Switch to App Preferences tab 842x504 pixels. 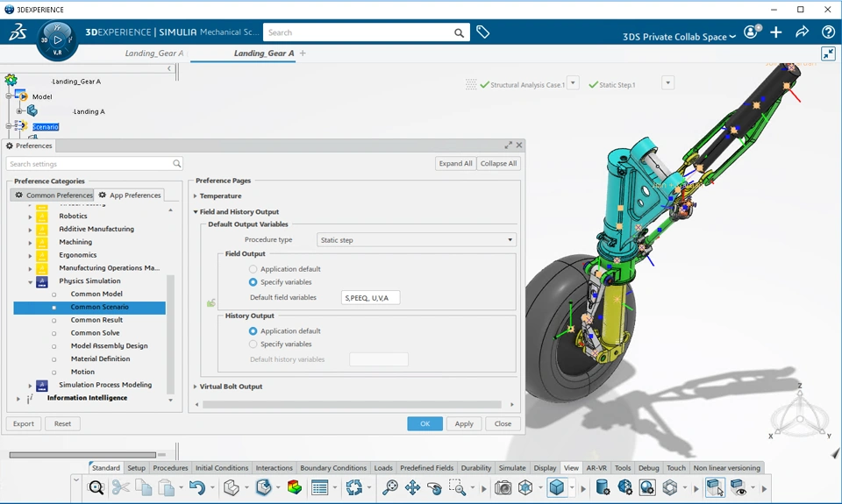pyautogui.click(x=130, y=195)
